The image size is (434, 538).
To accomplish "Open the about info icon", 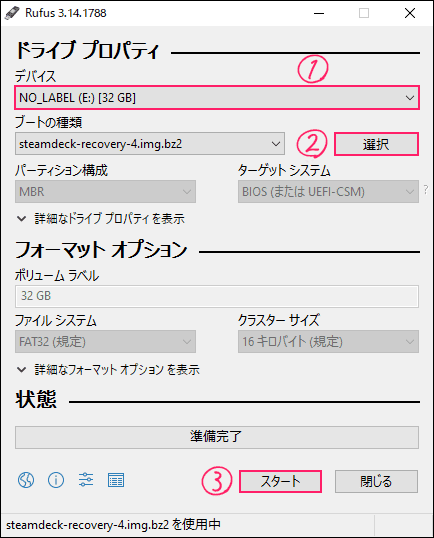I will (x=56, y=480).
